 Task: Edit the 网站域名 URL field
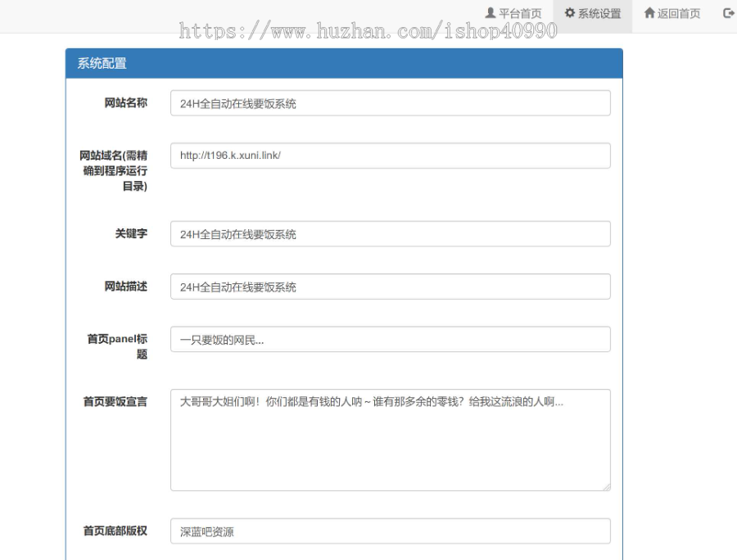point(390,156)
